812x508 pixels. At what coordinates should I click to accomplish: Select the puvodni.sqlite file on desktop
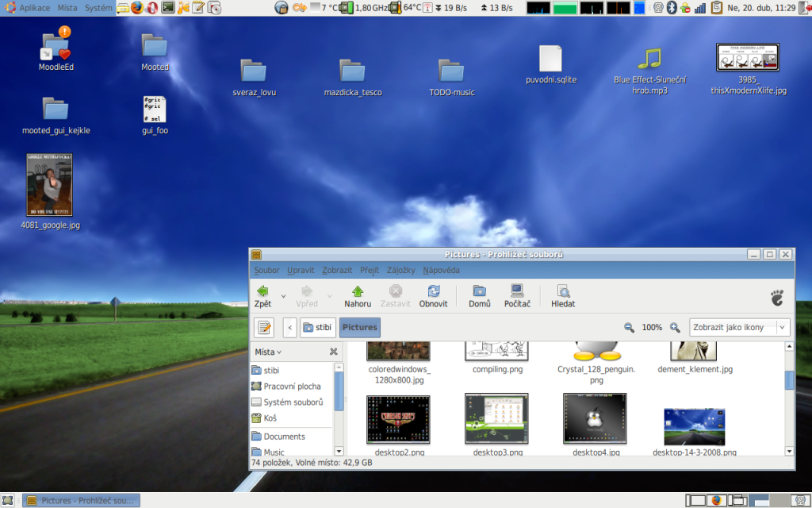coord(550,65)
